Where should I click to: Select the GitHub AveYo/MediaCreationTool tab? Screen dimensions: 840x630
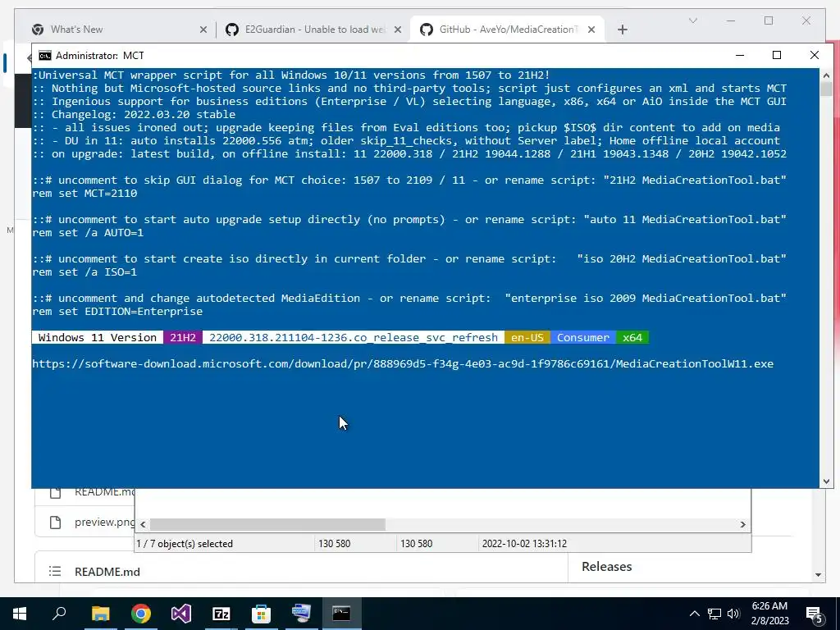tap(507, 30)
